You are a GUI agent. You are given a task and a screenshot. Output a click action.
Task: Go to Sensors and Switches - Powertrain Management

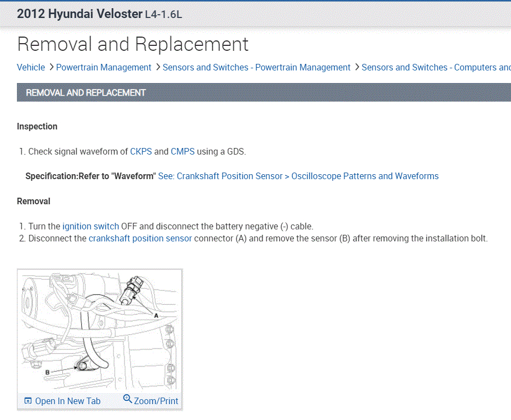point(257,68)
